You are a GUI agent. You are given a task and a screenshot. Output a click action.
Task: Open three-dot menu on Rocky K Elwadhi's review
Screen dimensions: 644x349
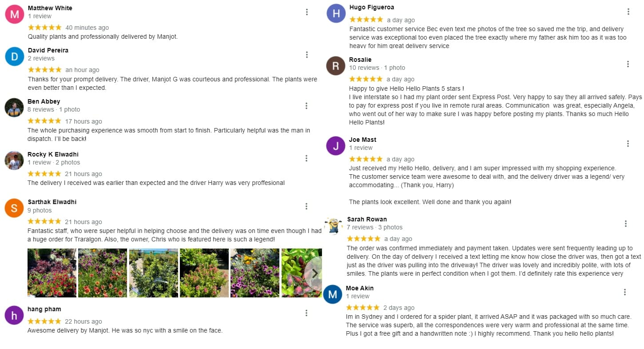[x=306, y=158]
